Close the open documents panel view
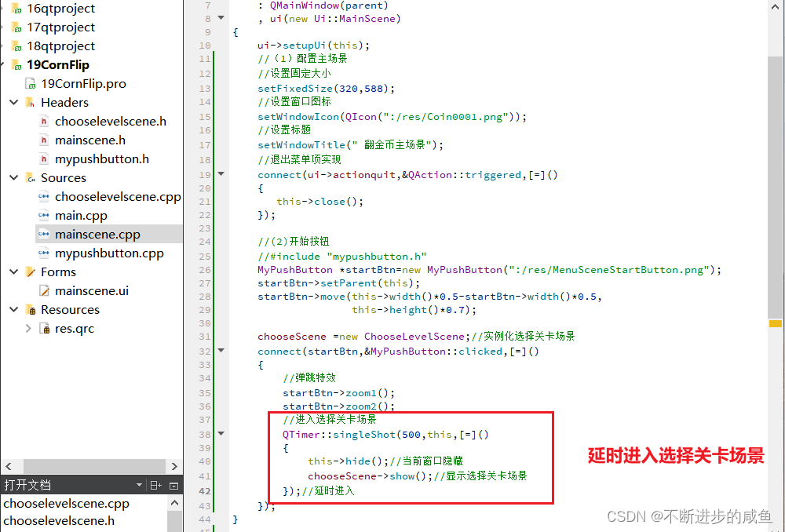This screenshot has height=532, width=785. (x=174, y=486)
